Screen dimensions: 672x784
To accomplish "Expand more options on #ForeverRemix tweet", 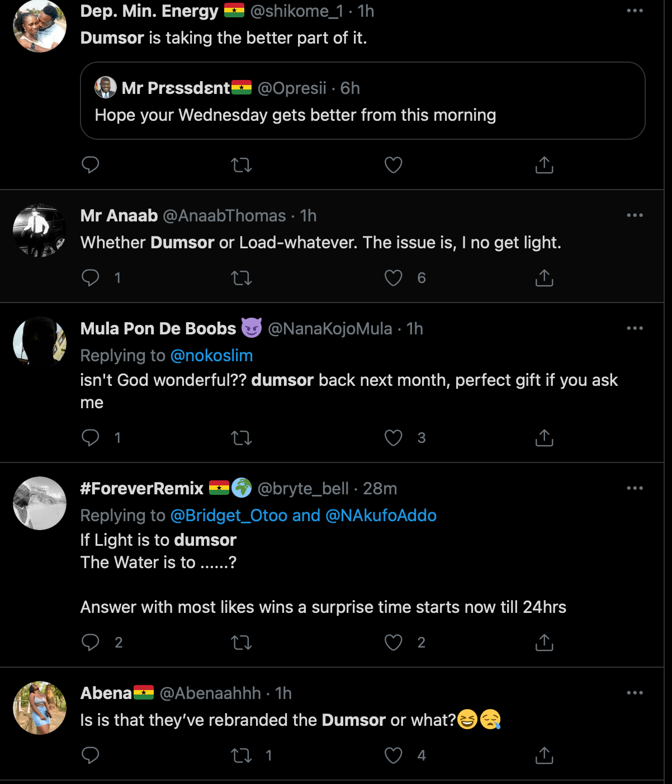I will click(635, 488).
